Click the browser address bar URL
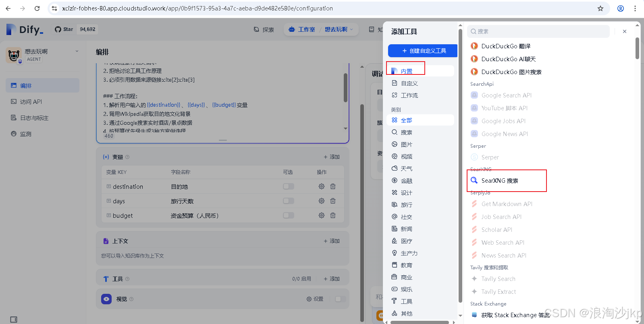Image resolution: width=644 pixels, height=324 pixels. 197,8
